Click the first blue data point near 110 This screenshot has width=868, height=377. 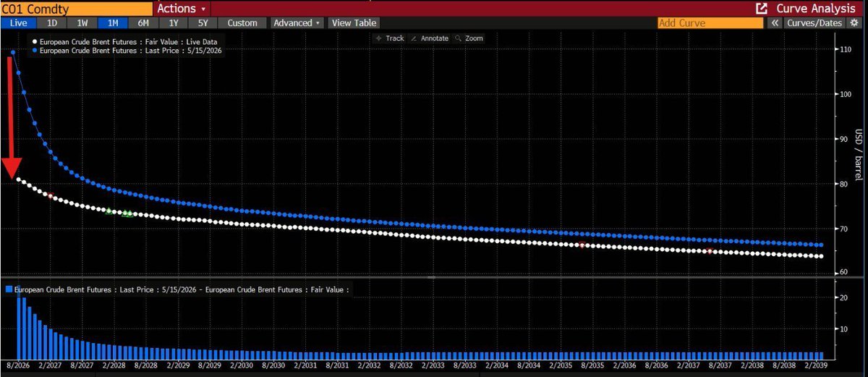tap(13, 52)
